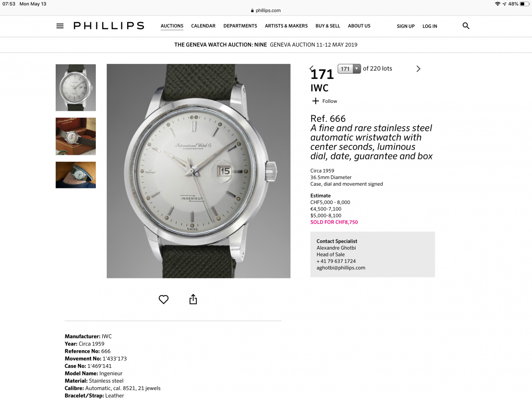The width and height of the screenshot is (532, 399).
Task: Click the Phillips logo
Action: (109, 26)
